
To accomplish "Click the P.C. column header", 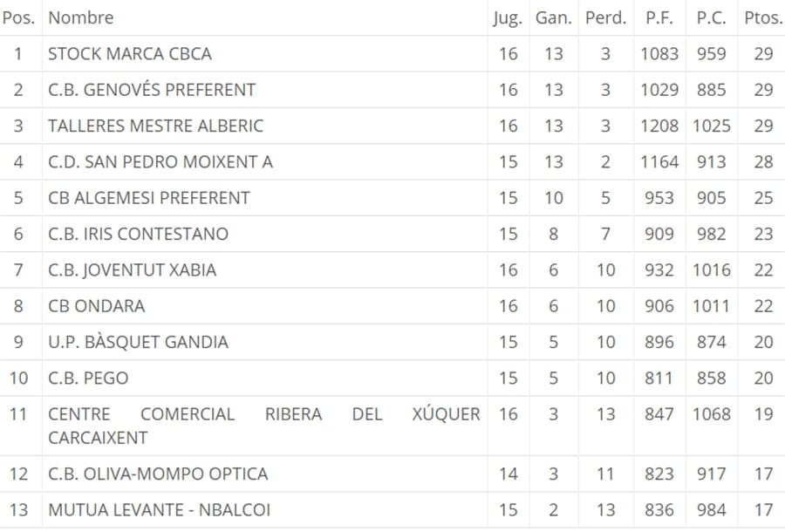I will (712, 18).
